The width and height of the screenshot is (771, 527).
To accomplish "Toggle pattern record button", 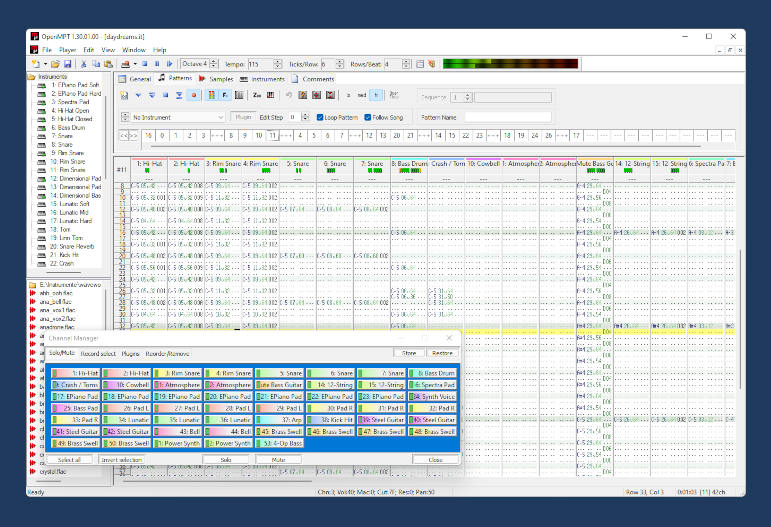I will point(194,95).
